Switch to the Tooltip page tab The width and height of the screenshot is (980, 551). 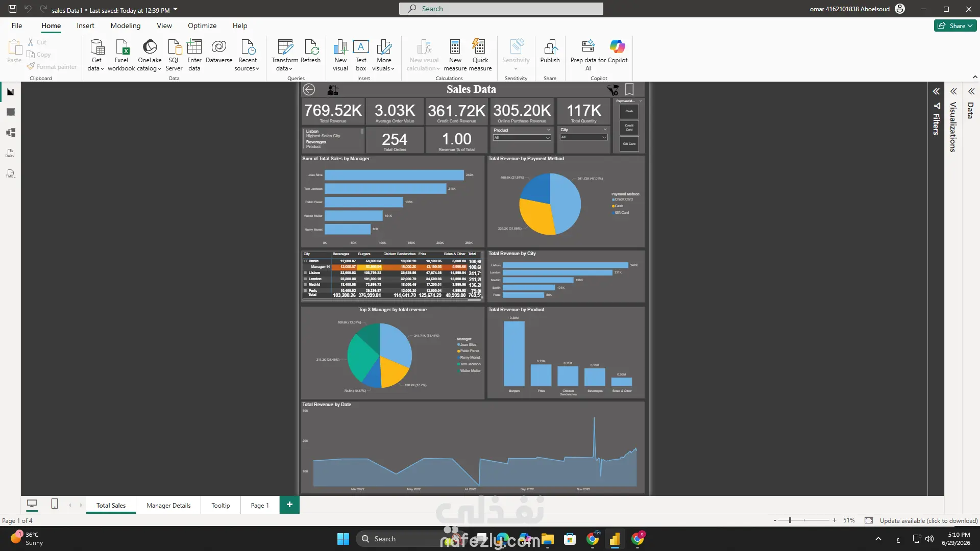220,505
